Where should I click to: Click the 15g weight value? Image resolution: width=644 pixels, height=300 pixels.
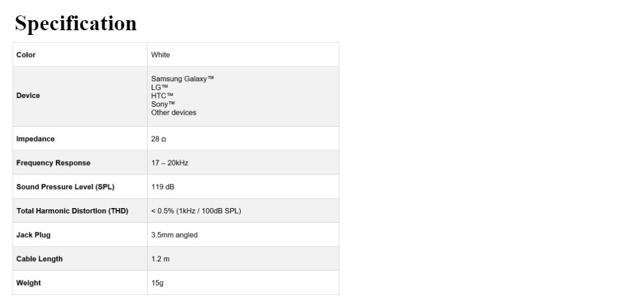(x=157, y=283)
